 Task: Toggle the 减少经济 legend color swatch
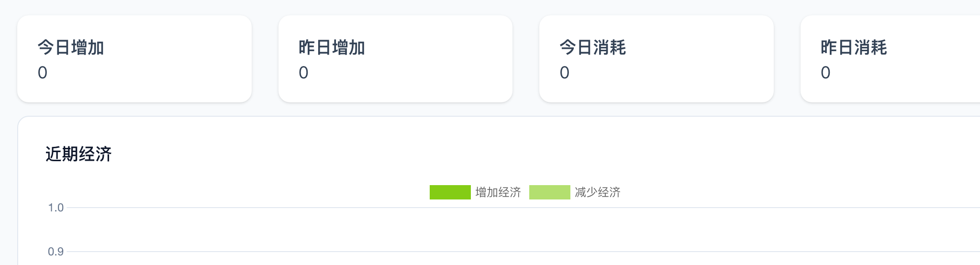point(549,192)
